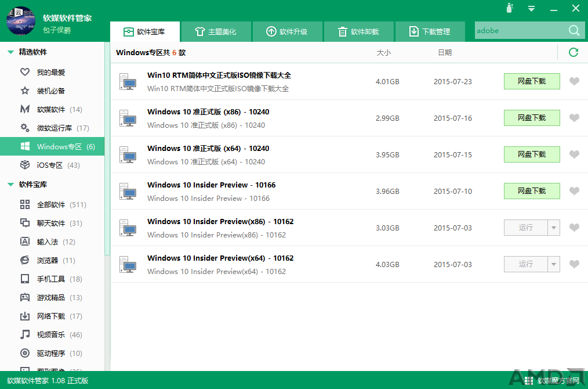Favorite Insider Preview(x86) 10162 entry
This screenshot has height=389, width=588.
574,228
